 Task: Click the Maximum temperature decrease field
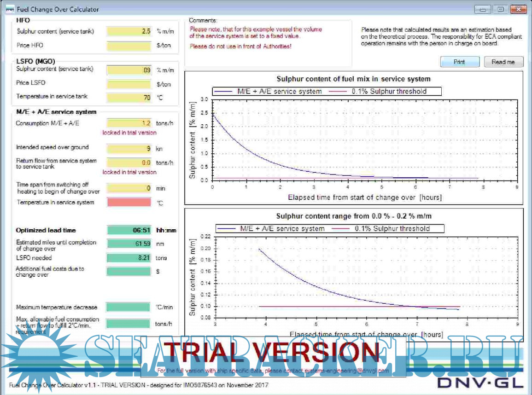coord(129,307)
